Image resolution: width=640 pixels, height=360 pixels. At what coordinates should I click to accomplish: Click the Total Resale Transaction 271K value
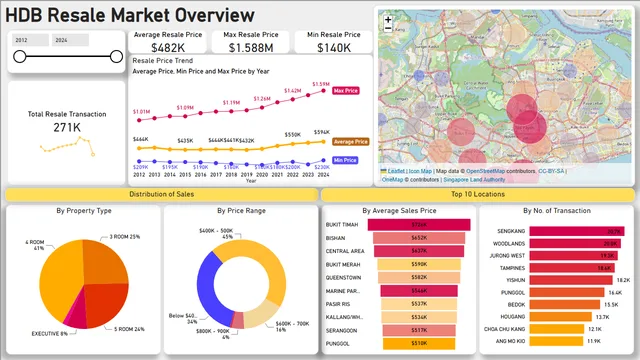coord(67,128)
